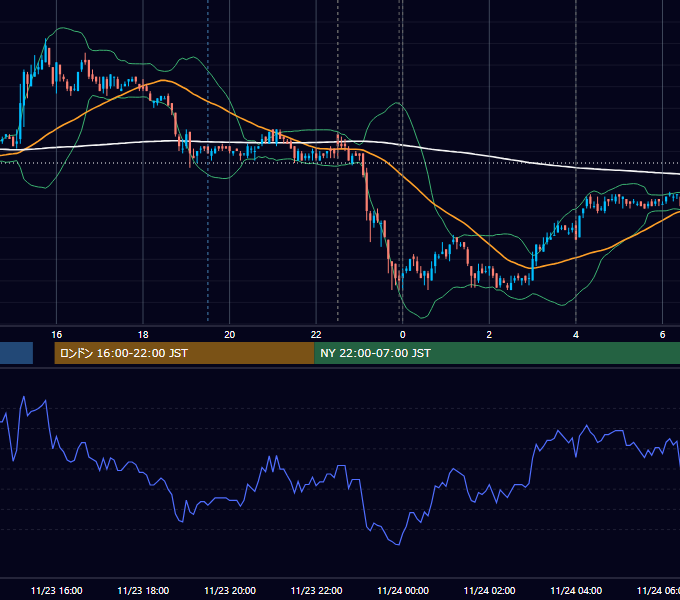Click the 11/24 02:00 date label
Screen dimensions: 680x600
489,590
